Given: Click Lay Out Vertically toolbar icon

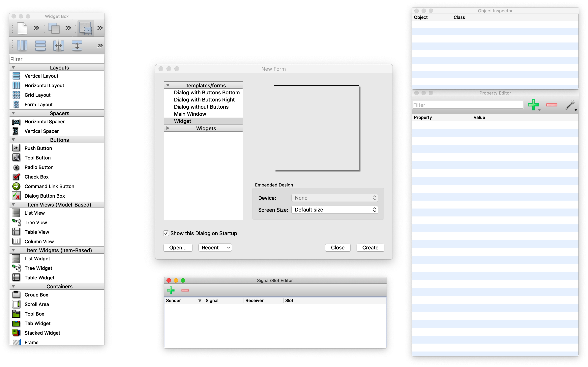Looking at the screenshot, I should click(x=40, y=45).
